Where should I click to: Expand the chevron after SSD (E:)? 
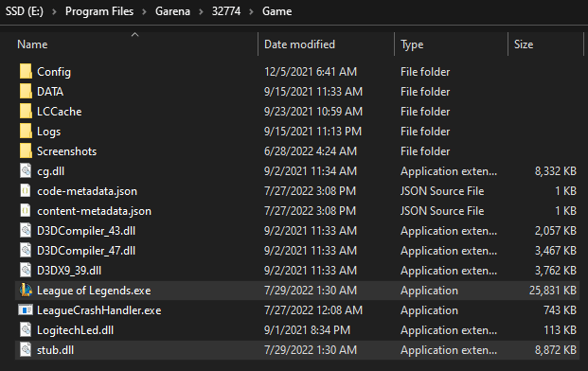[54, 12]
